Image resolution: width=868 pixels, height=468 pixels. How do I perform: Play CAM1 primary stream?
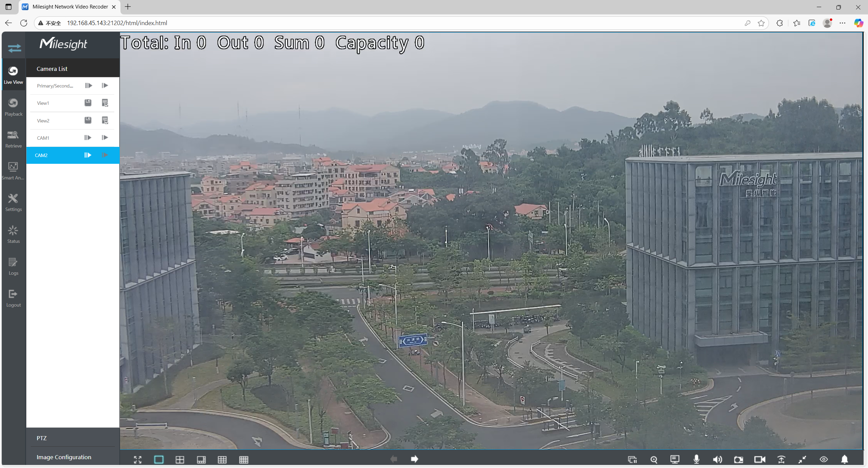[x=88, y=138]
